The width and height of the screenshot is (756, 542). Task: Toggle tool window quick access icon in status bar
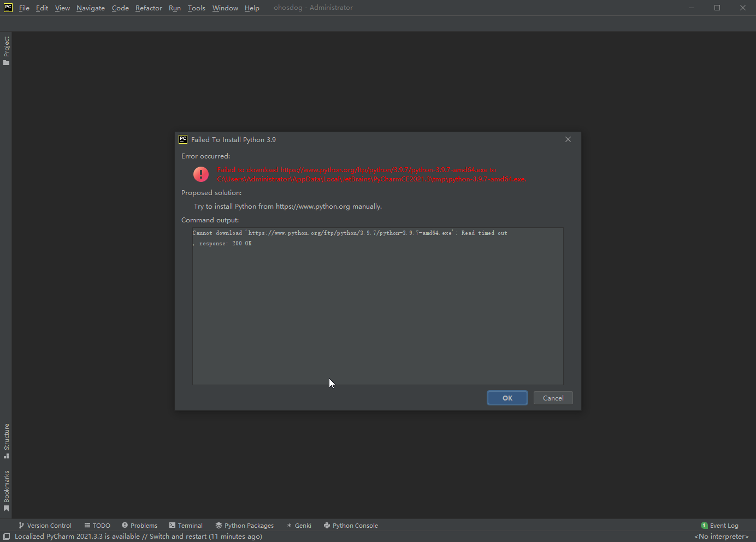7,537
